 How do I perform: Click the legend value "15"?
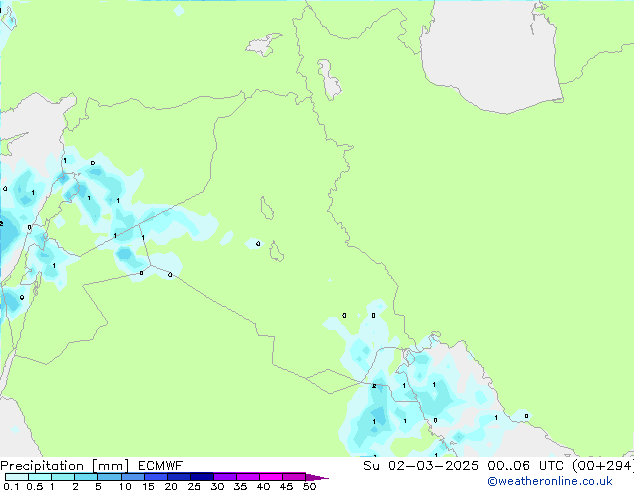(148, 486)
